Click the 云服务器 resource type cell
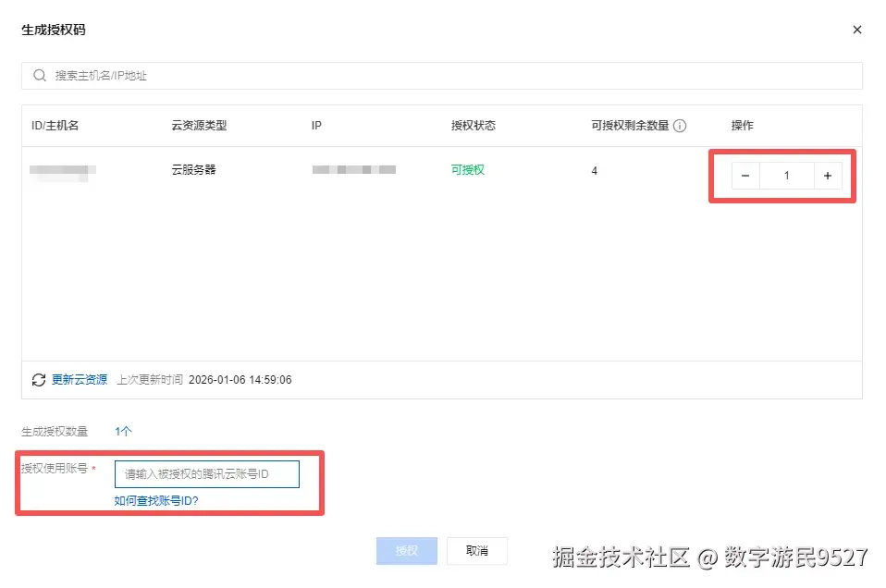The height and width of the screenshot is (588, 886). (192, 170)
